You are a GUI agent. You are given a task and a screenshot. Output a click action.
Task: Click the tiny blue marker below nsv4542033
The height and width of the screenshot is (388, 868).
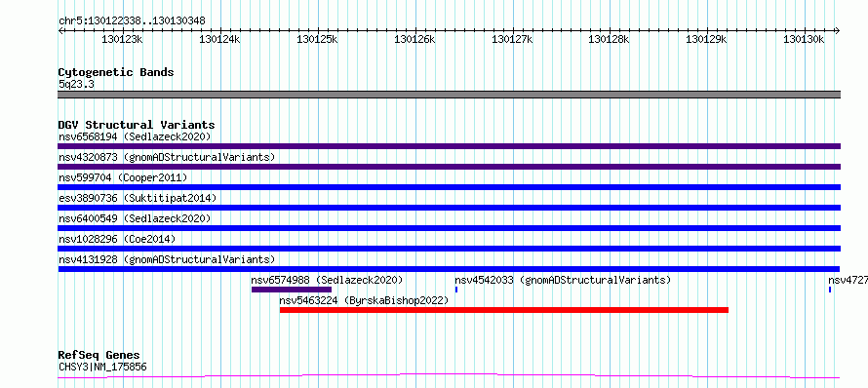coord(456,290)
